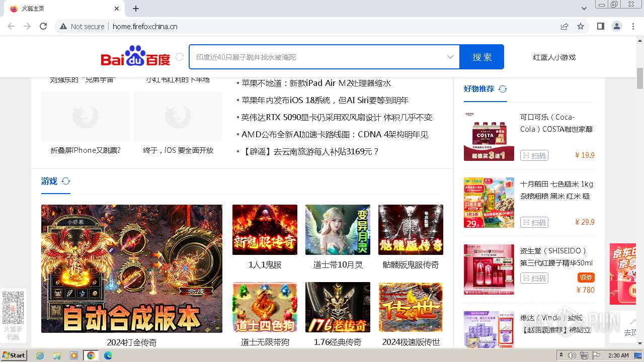The image size is (644, 362).
Task: Click the 火狐手机版 QR code
Action: point(13,308)
